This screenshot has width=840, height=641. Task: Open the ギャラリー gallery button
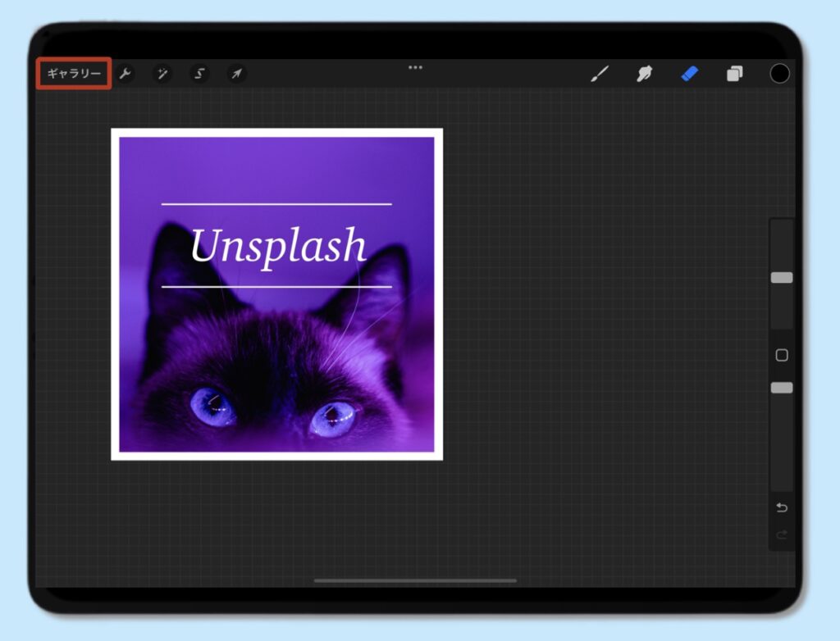(74, 74)
